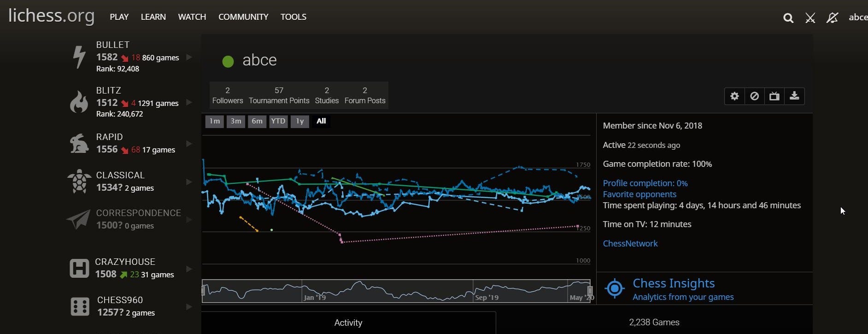The width and height of the screenshot is (868, 334).
Task: Expand Bullet rating arrow
Action: (189, 57)
